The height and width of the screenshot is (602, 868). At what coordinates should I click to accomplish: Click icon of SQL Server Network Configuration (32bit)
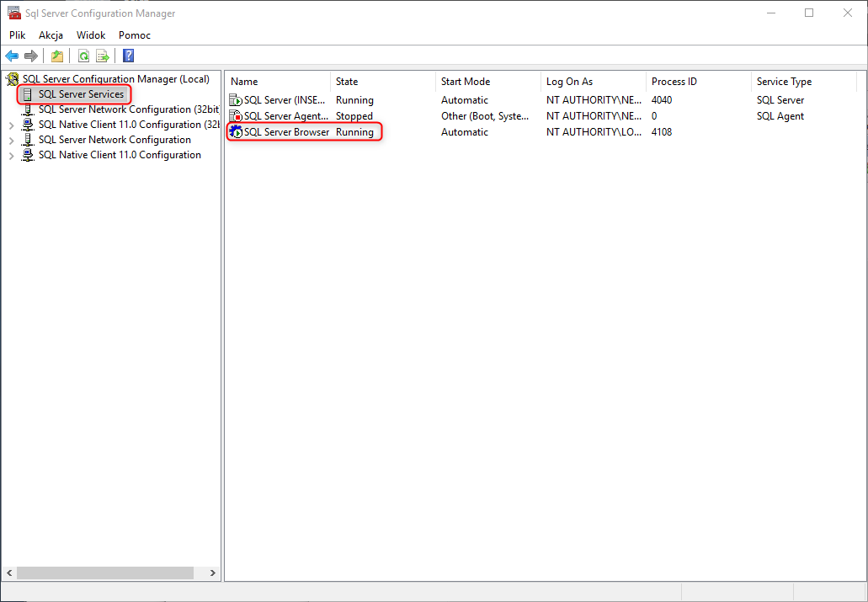[28, 109]
